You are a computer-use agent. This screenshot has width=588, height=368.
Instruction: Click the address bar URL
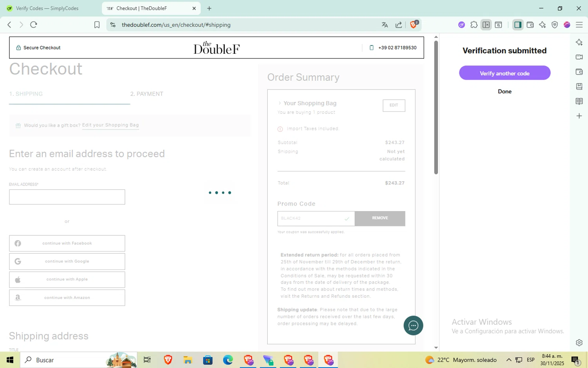(176, 25)
